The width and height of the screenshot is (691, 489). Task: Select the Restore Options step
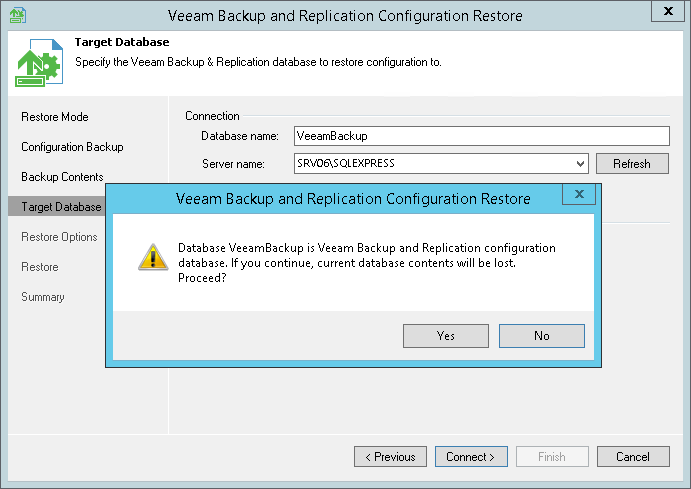tap(59, 237)
